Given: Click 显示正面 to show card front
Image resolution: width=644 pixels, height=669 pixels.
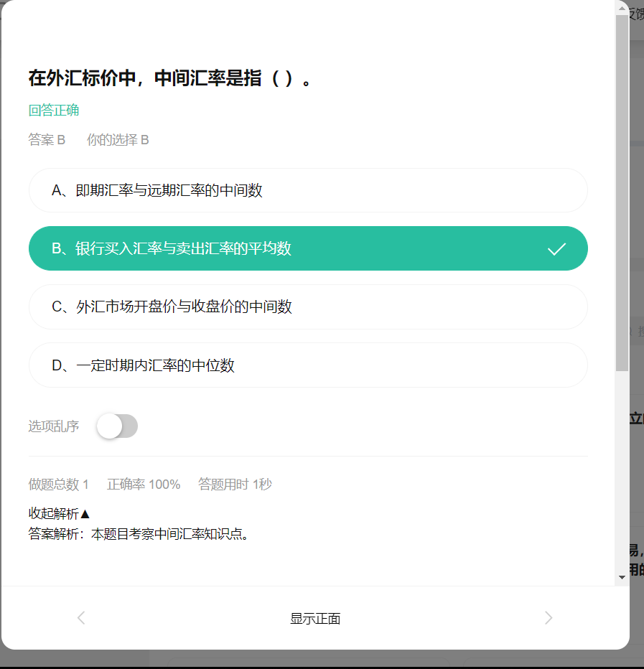Looking at the screenshot, I should [315, 618].
